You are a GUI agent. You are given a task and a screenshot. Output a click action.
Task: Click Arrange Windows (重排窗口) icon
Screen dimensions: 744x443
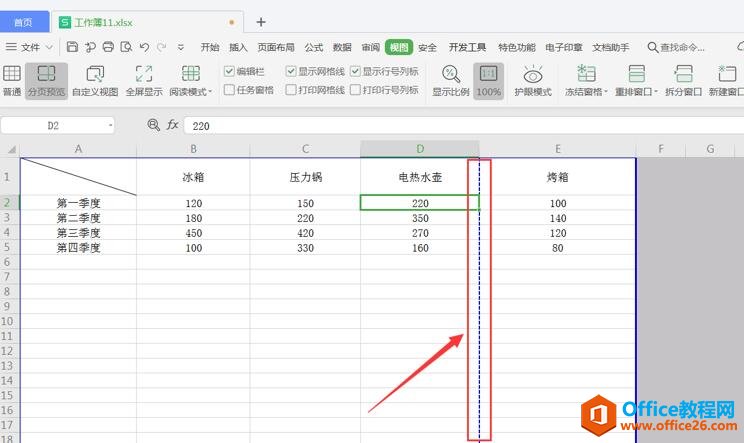coord(636,74)
